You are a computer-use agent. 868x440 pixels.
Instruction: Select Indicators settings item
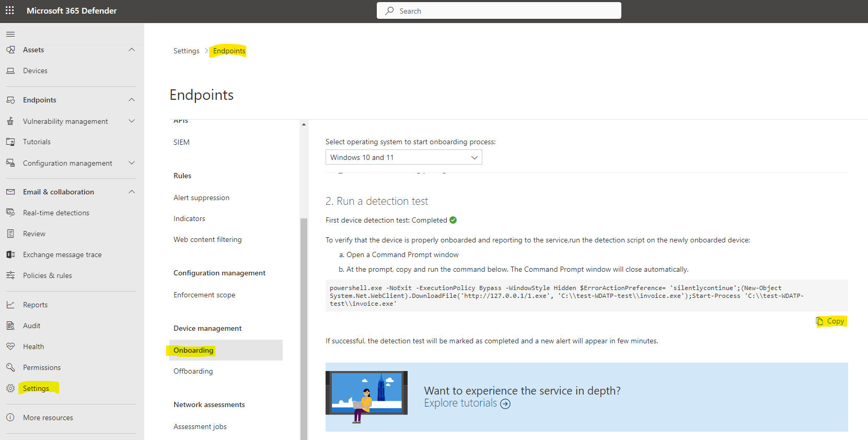[x=189, y=218]
